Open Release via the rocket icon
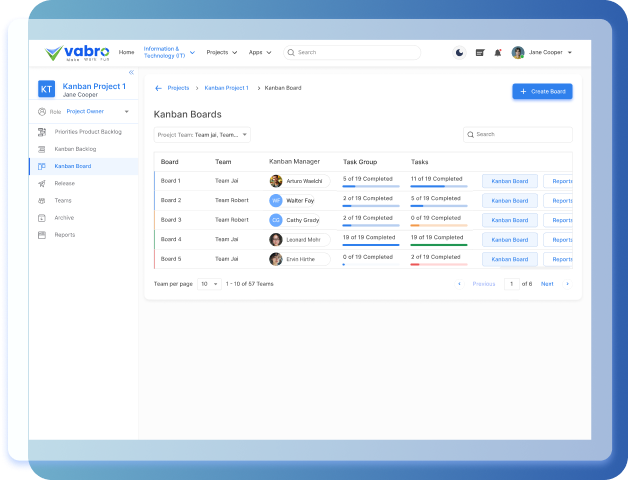The height and width of the screenshot is (480, 628). (x=42, y=184)
